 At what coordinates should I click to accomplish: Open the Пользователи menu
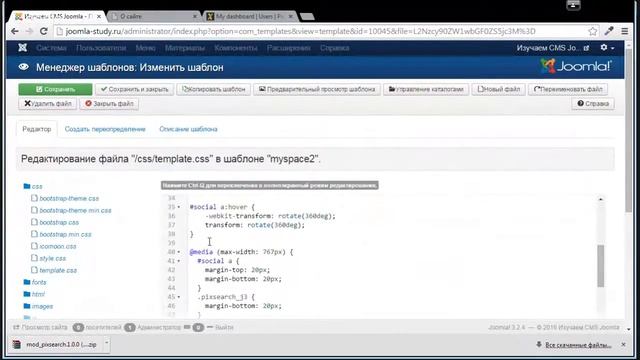(101, 48)
